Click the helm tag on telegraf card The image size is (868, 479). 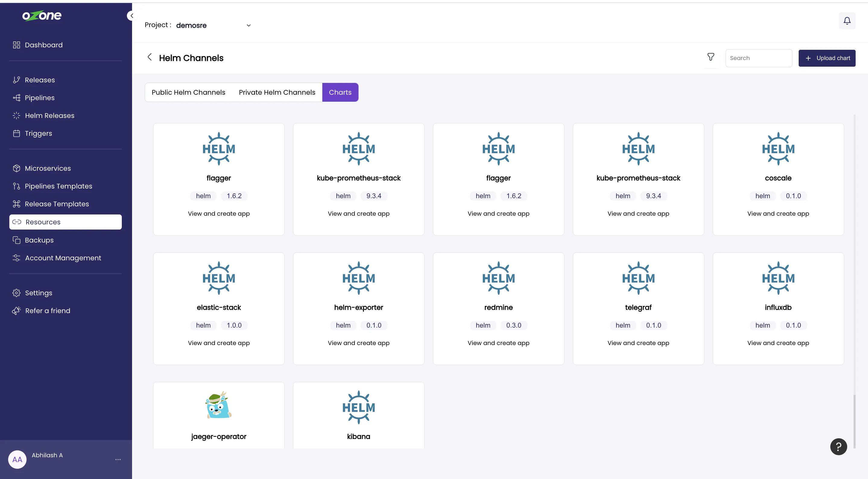tap(623, 325)
